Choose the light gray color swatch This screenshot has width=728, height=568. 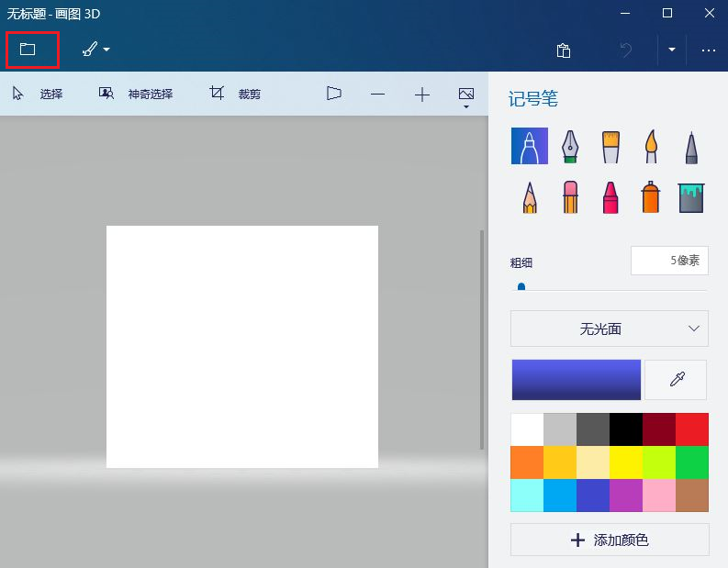pyautogui.click(x=560, y=429)
